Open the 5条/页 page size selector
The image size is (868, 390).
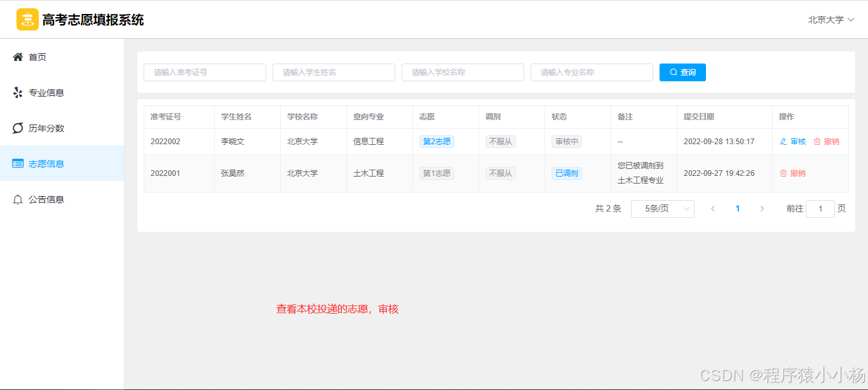(x=663, y=209)
